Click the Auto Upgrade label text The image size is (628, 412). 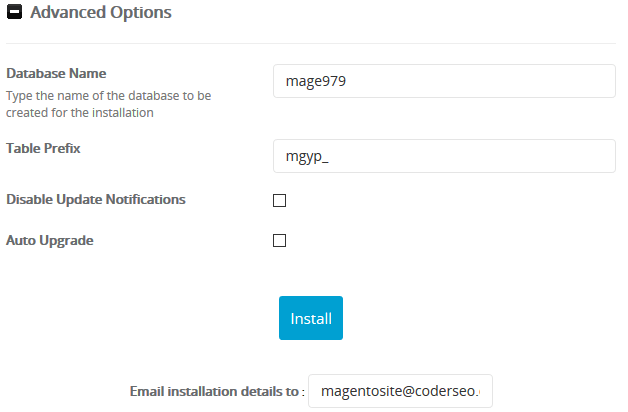click(50, 240)
